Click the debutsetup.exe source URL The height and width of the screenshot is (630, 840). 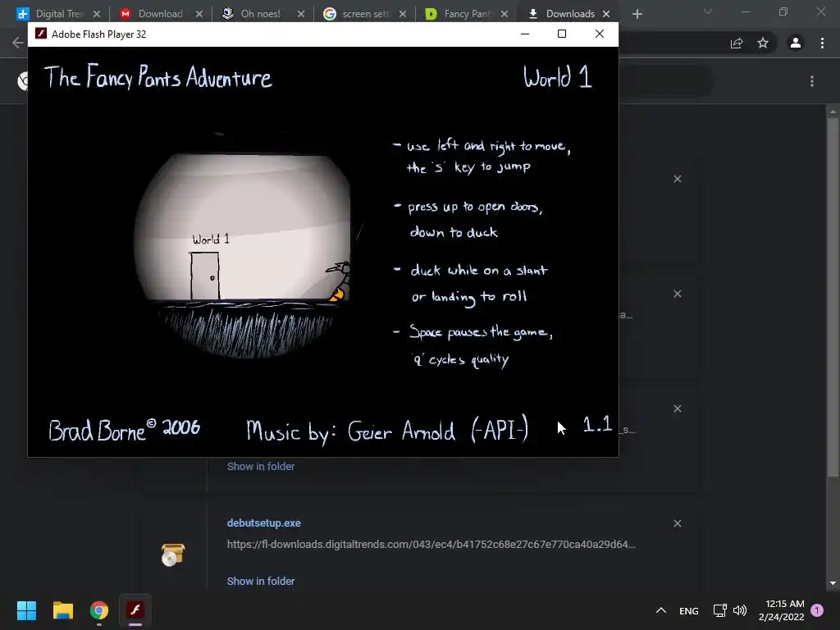click(431, 545)
